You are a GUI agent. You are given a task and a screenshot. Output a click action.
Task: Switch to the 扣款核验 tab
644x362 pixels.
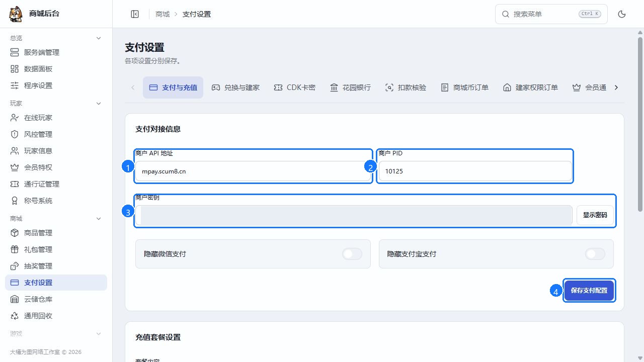click(x=406, y=87)
